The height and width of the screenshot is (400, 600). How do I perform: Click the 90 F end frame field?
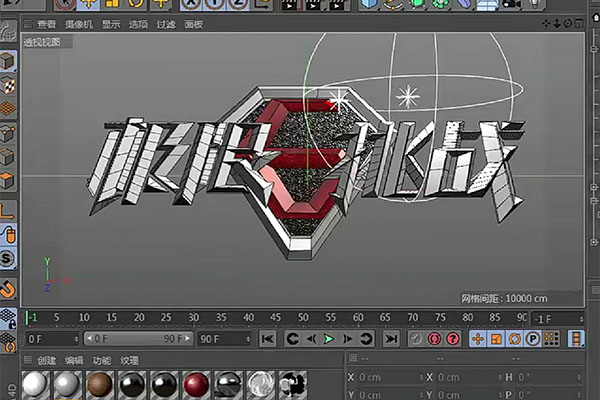[224, 339]
